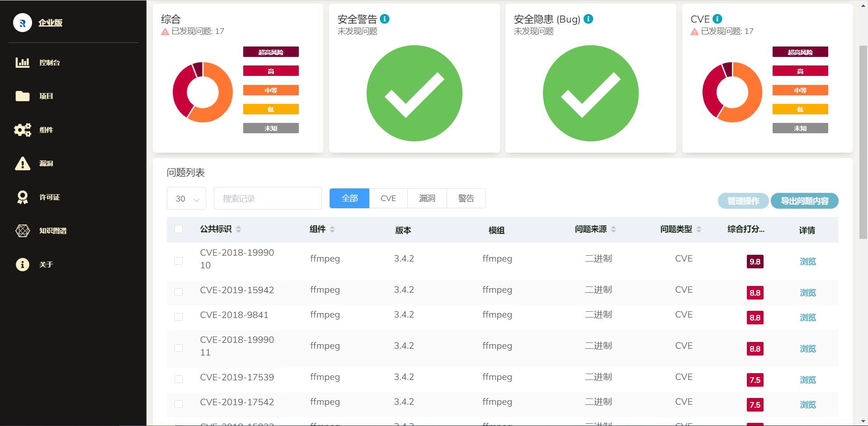Click the 项目 folder icon in sidebar
Viewport: 868px width, 426px height.
click(22, 96)
